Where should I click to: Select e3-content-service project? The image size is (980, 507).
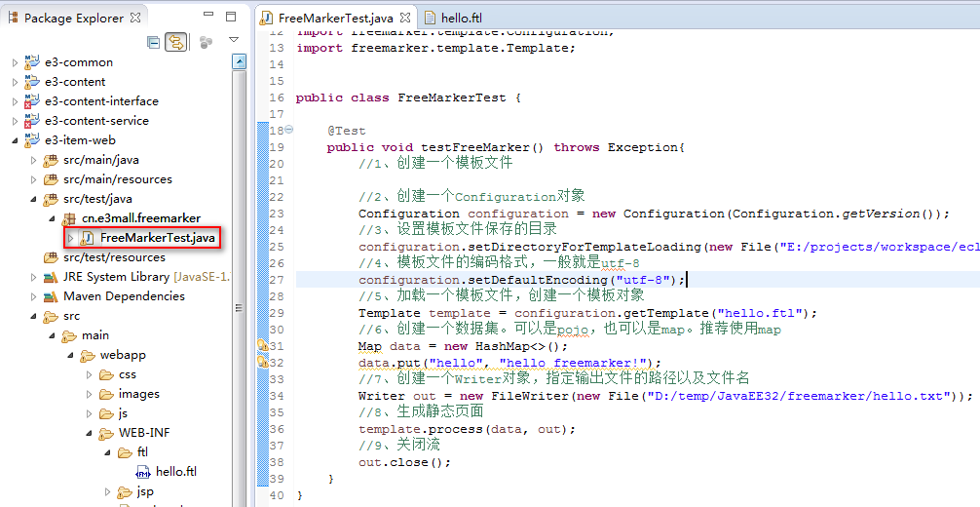coord(96,121)
